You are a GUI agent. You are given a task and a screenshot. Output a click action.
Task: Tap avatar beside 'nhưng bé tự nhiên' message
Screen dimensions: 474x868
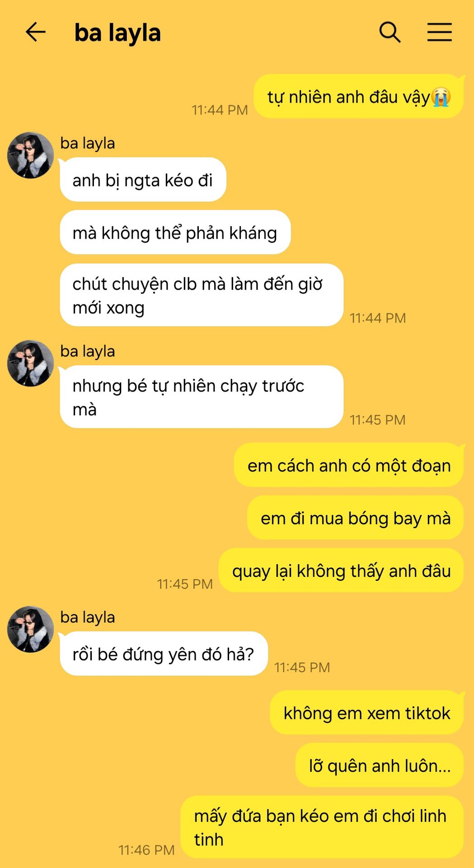30,363
